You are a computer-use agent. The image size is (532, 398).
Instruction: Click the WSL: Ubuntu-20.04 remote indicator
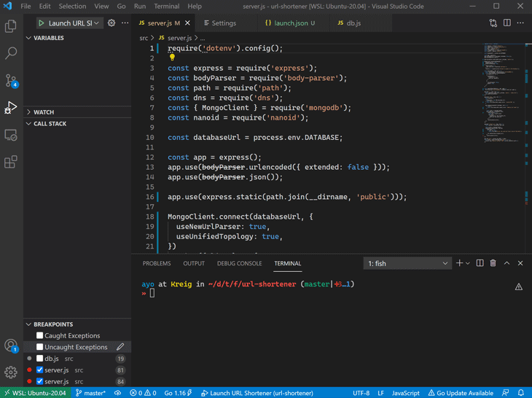click(35, 393)
